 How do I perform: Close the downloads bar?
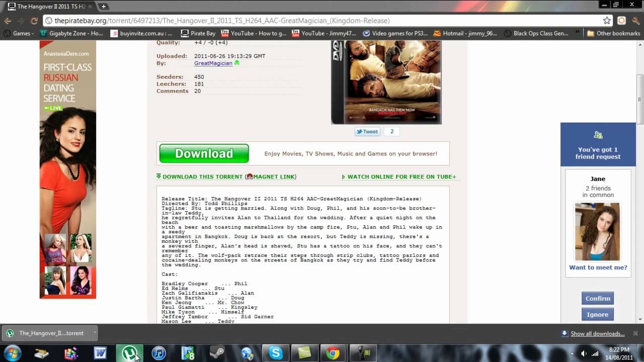(x=635, y=333)
